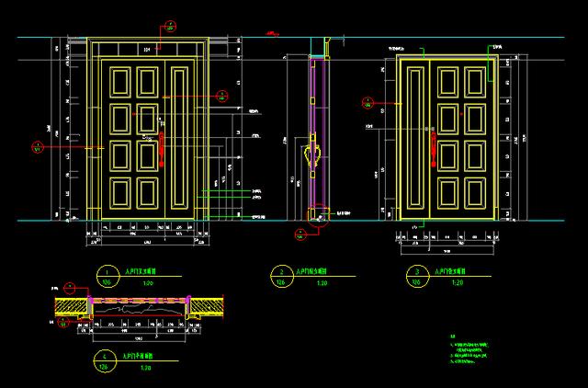The height and width of the screenshot is (388, 588).
Task: Select the drawing number 3 title bubble
Action: point(417,277)
